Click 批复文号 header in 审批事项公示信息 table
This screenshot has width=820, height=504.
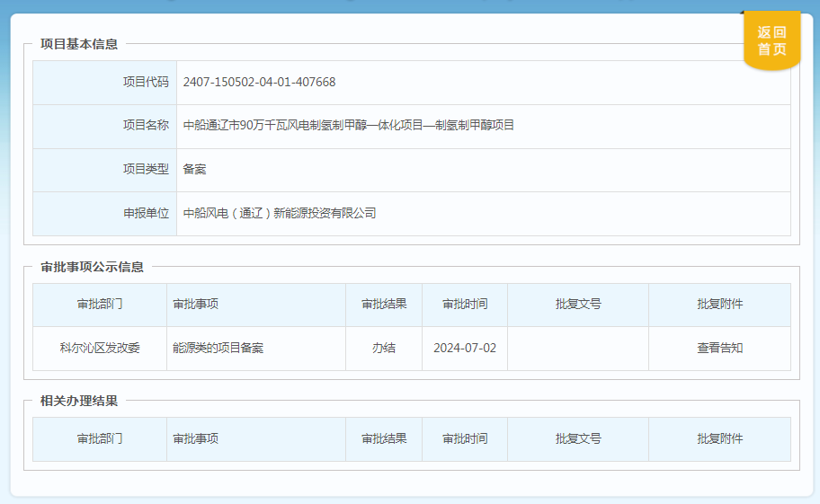click(578, 304)
